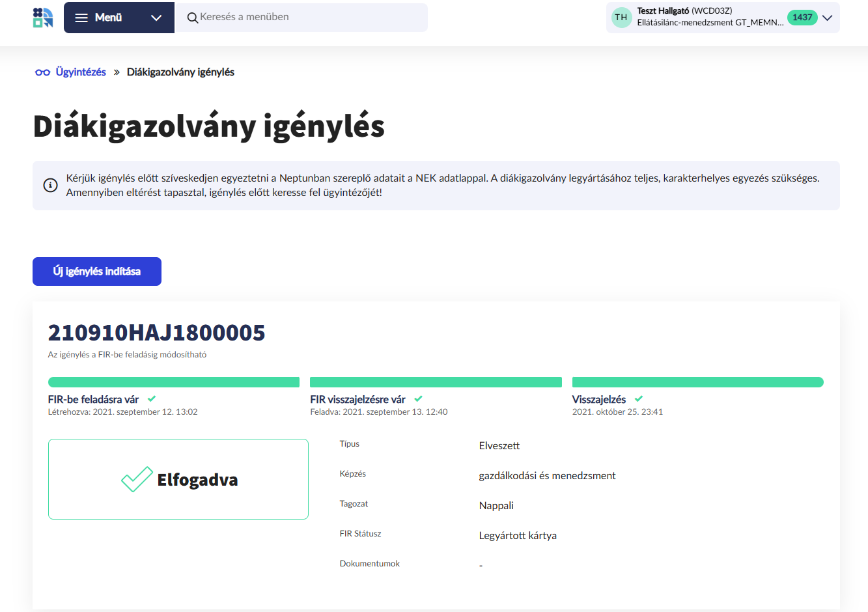Click the TH avatar icon
This screenshot has width=868, height=612.
pos(621,18)
